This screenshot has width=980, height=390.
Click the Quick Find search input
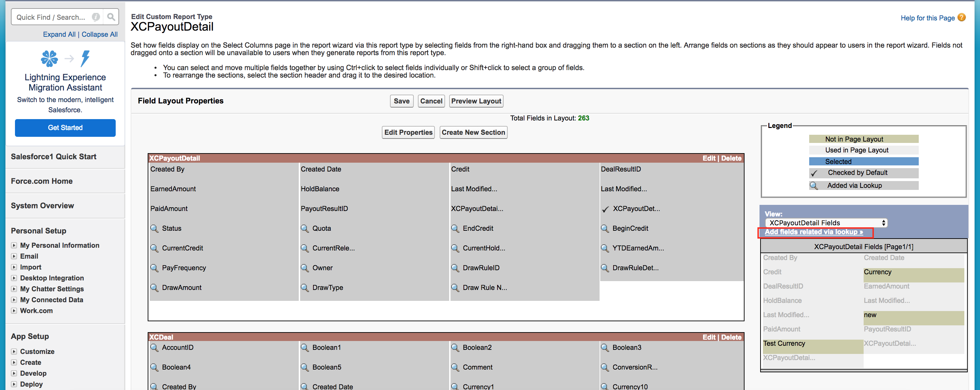51,17
